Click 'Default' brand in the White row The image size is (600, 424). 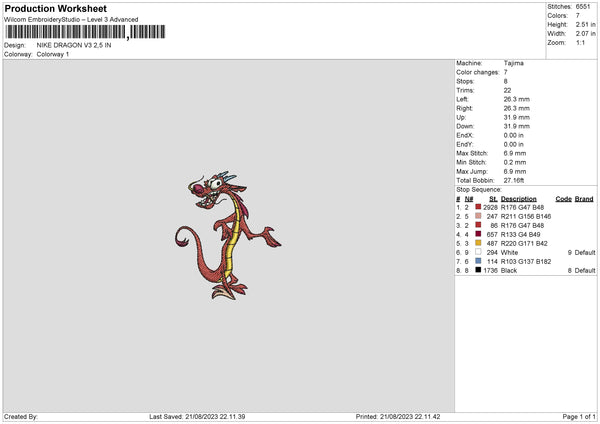pos(585,253)
